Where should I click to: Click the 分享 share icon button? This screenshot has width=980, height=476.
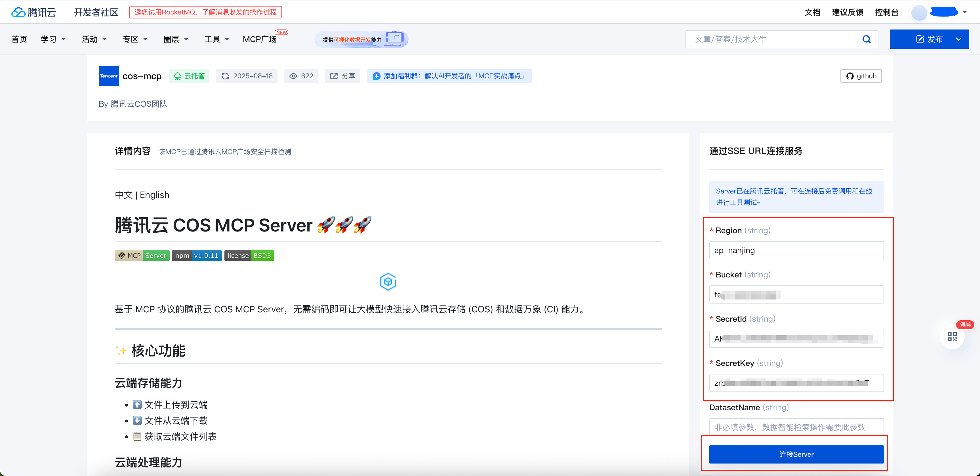pyautogui.click(x=342, y=76)
